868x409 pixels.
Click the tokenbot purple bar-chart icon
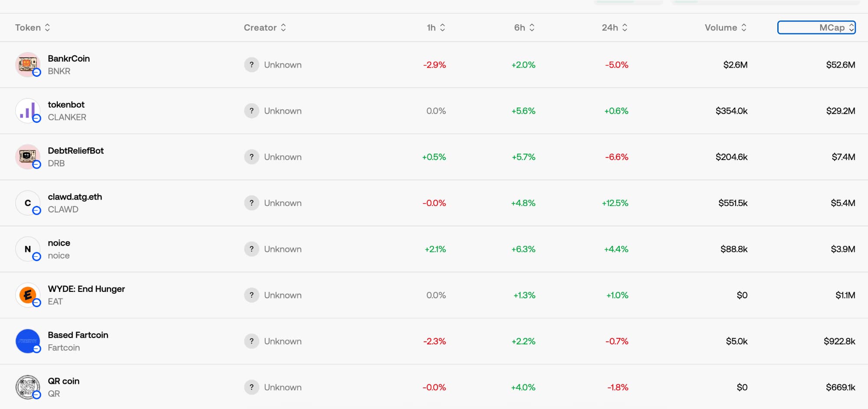click(x=27, y=111)
